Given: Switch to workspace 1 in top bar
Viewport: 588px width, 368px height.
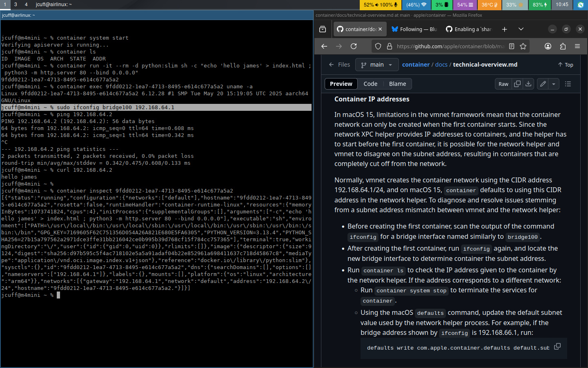Looking at the screenshot, I should [5, 4].
